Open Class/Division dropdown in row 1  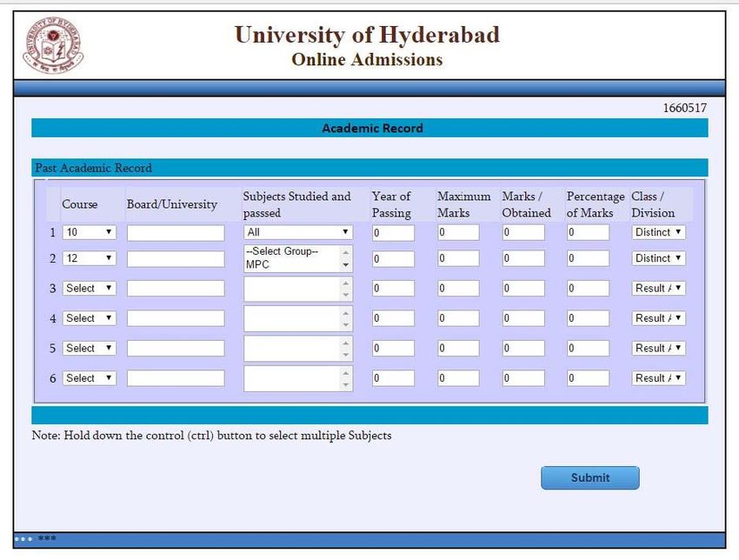[x=658, y=232]
